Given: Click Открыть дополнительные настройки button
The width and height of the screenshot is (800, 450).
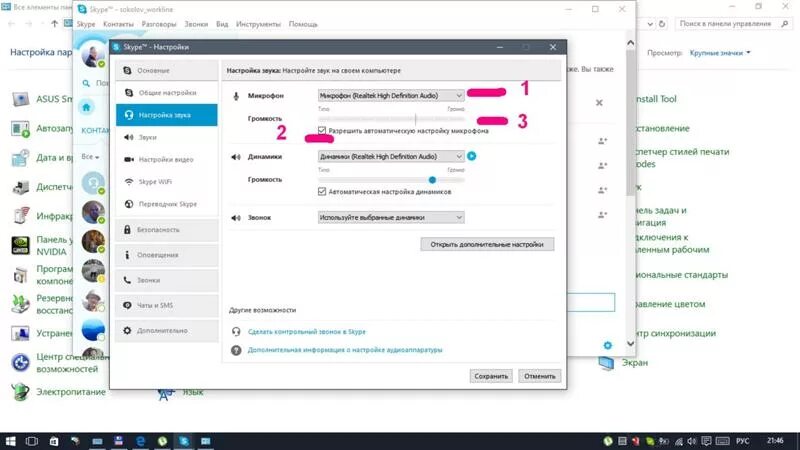Looking at the screenshot, I should 487,244.
